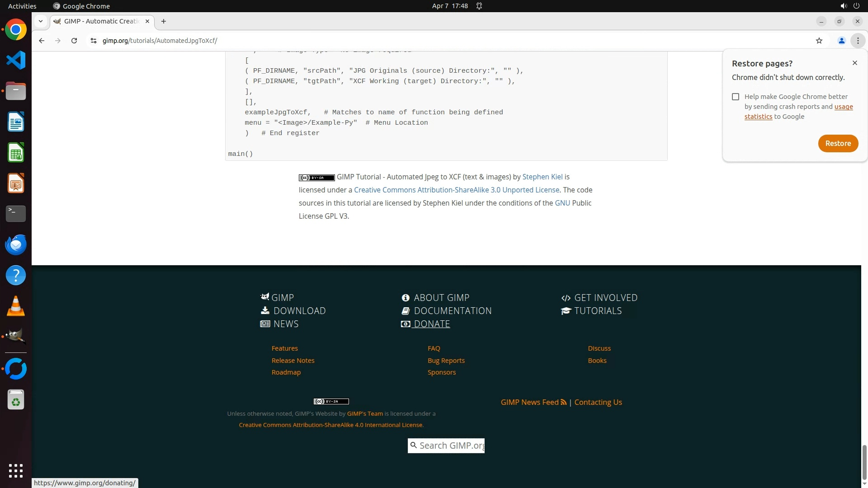Viewport: 868px width, 488px height.
Task: Open the DONATE footer link
Action: 431,324
